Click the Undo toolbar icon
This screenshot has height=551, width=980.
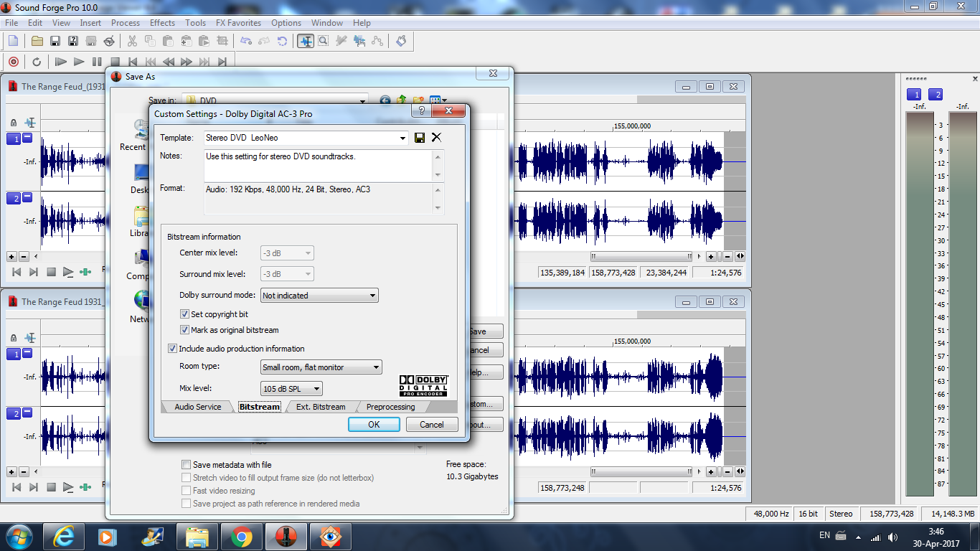246,41
